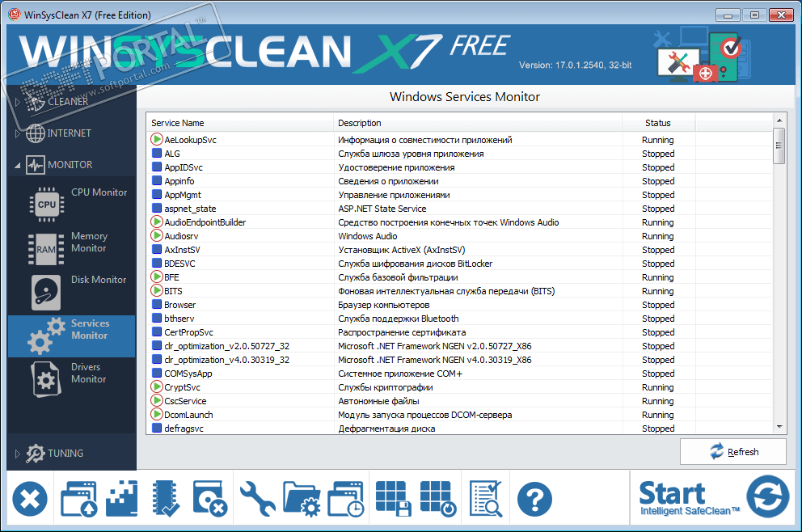Select the AppMgmt service row
The height and width of the screenshot is (532, 802).
tap(458, 195)
